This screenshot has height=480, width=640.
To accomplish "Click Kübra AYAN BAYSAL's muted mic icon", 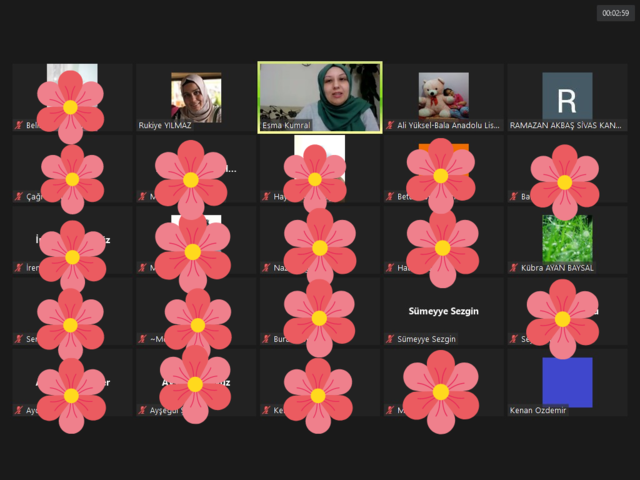I will point(513,268).
